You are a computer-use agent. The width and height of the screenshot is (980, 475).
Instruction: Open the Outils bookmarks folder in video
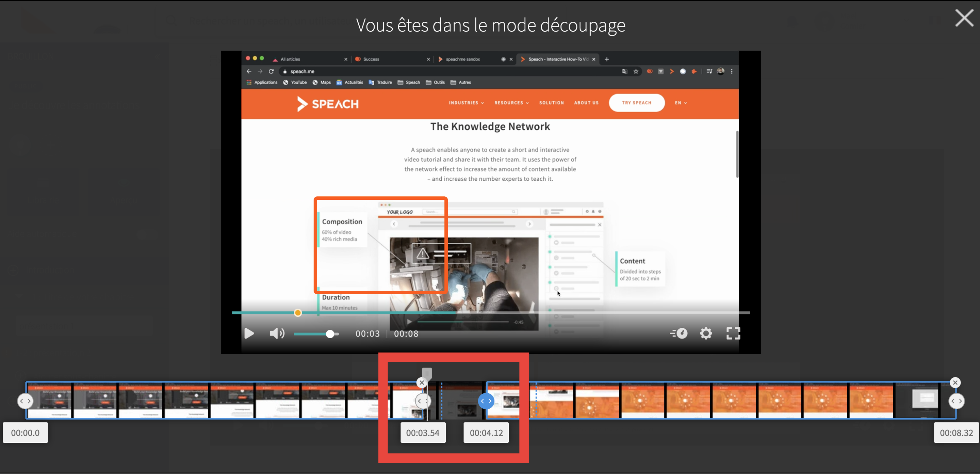[435, 82]
